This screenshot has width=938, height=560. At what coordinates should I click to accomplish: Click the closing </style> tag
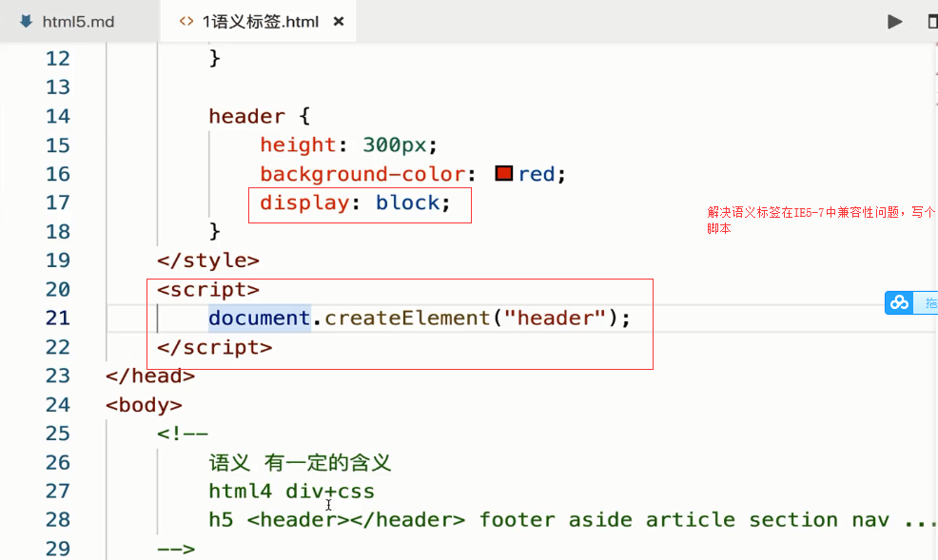(208, 261)
